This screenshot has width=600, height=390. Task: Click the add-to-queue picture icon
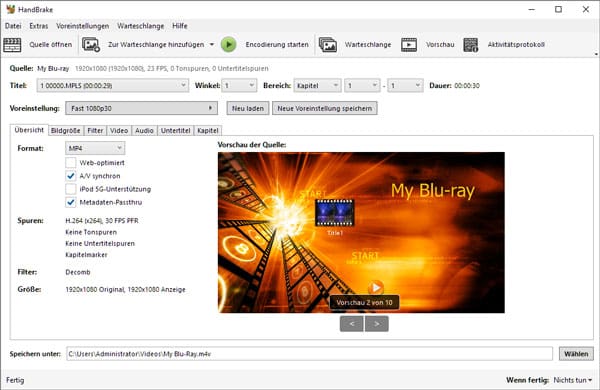tap(91, 45)
